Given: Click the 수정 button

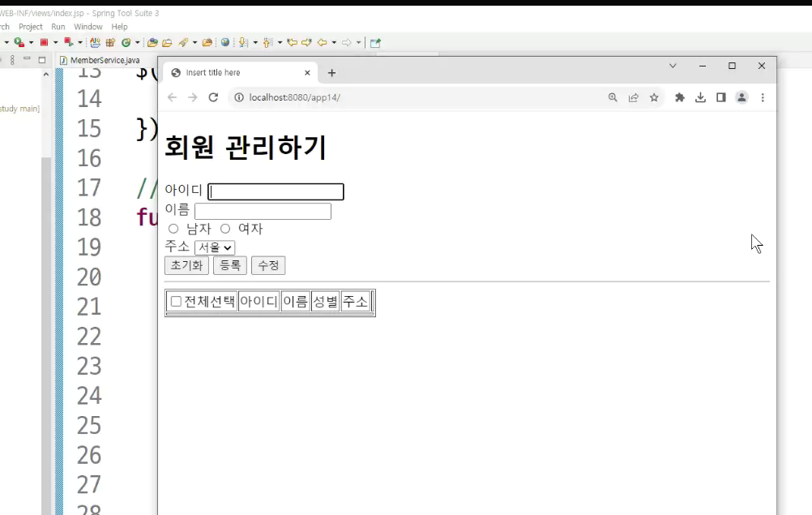Looking at the screenshot, I should click(x=268, y=265).
